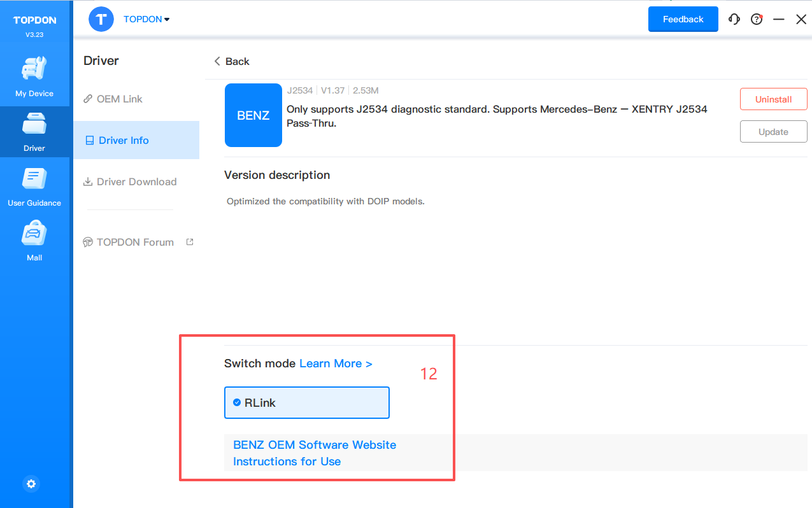Click the Uninstall button

click(x=773, y=99)
